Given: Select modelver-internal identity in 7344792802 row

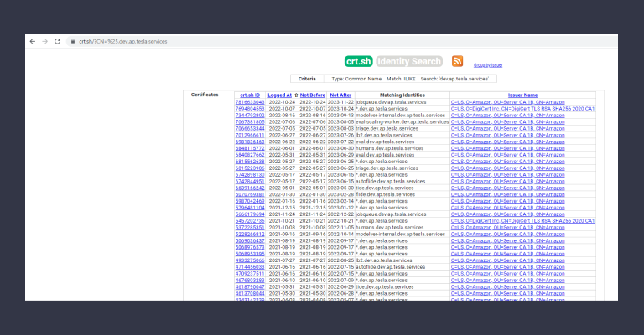Looking at the screenshot, I should coord(401,116).
